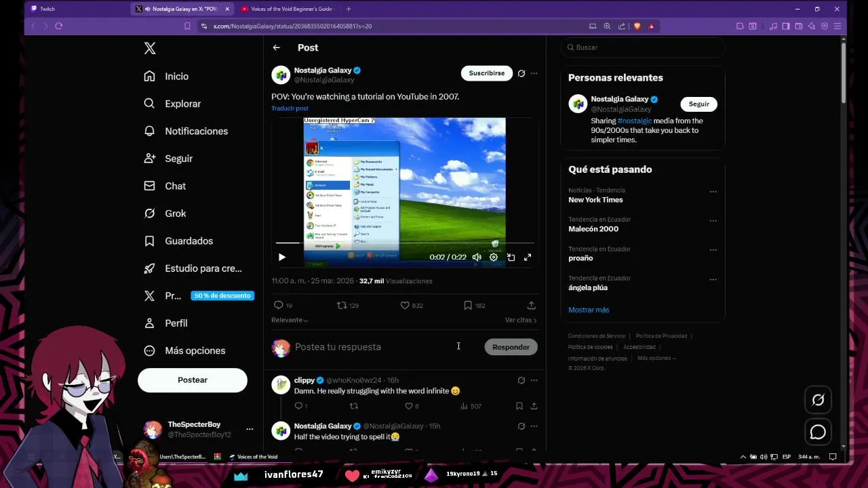The image size is (868, 488).
Task: Open options for ángela plúa trend
Action: pyautogui.click(x=713, y=279)
